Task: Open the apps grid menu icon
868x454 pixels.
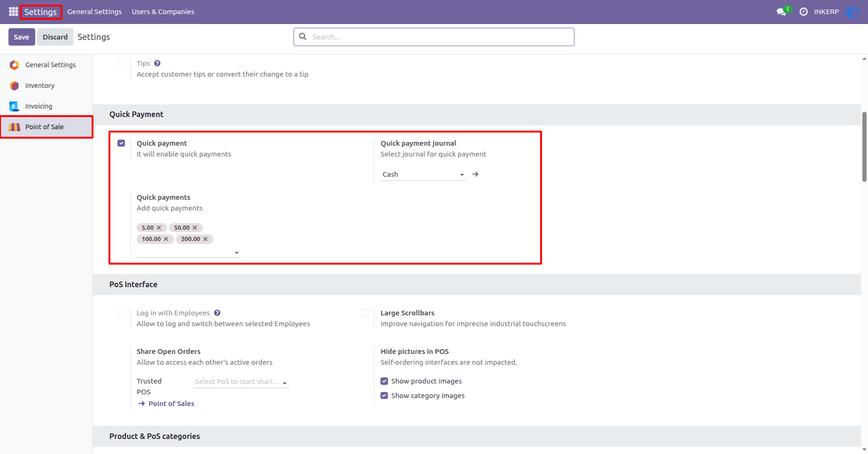Action: 13,11
